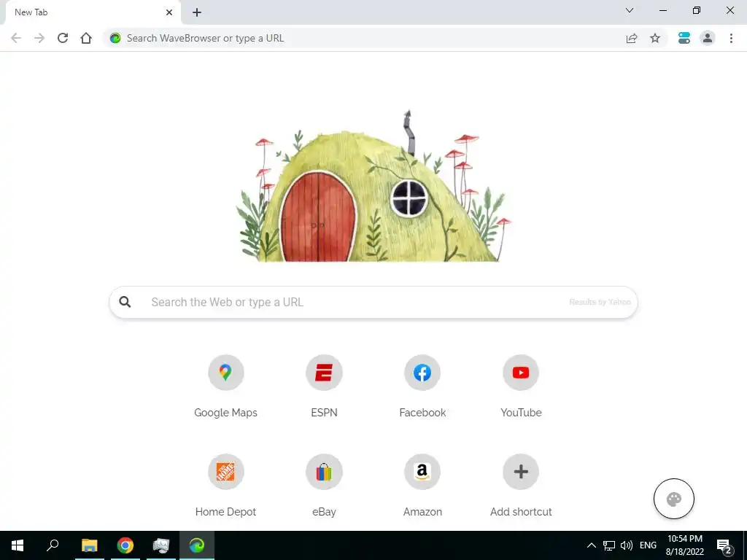Go to the home page icon
This screenshot has width=747, height=560.
click(x=86, y=38)
